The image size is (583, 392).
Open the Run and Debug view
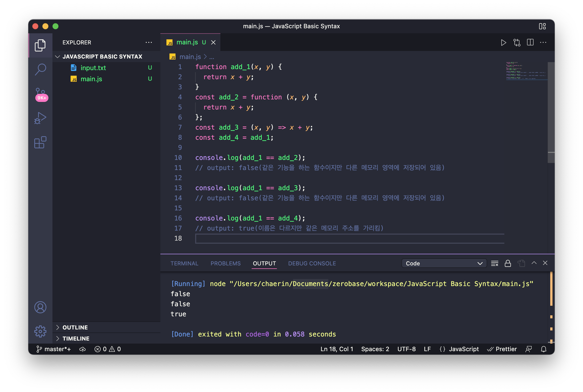40,118
